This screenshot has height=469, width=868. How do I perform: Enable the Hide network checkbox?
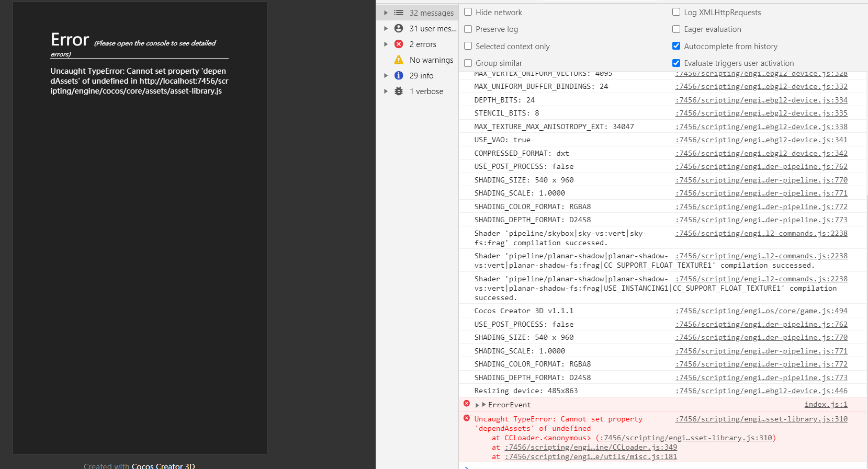[468, 12]
